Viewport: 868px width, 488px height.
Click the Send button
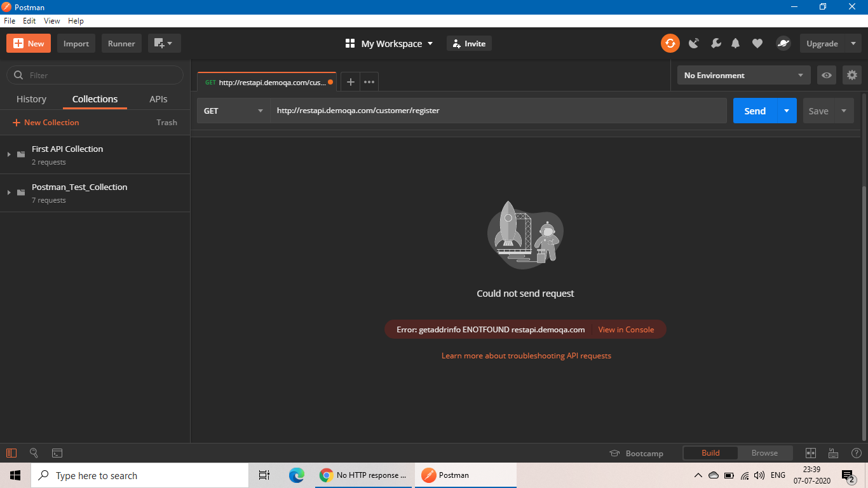(754, 111)
